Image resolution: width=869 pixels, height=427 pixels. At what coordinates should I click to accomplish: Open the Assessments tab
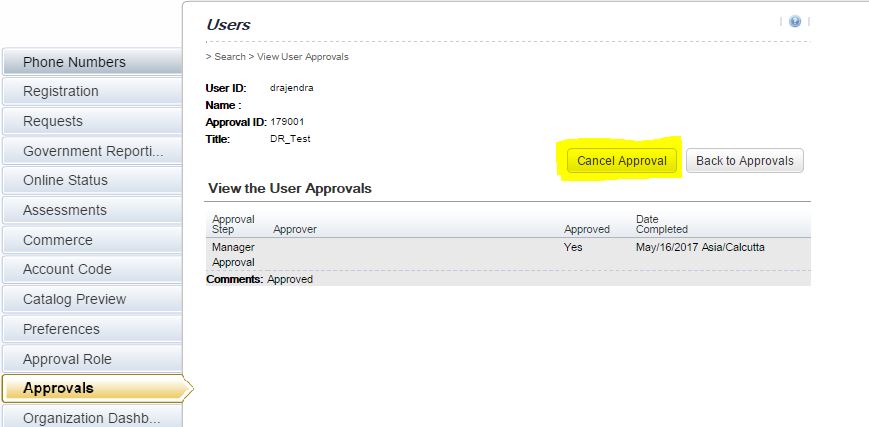[x=92, y=210]
